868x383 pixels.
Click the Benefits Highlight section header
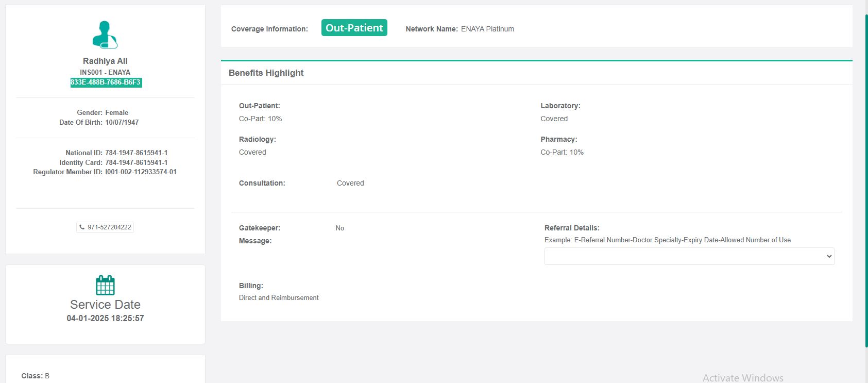point(266,73)
